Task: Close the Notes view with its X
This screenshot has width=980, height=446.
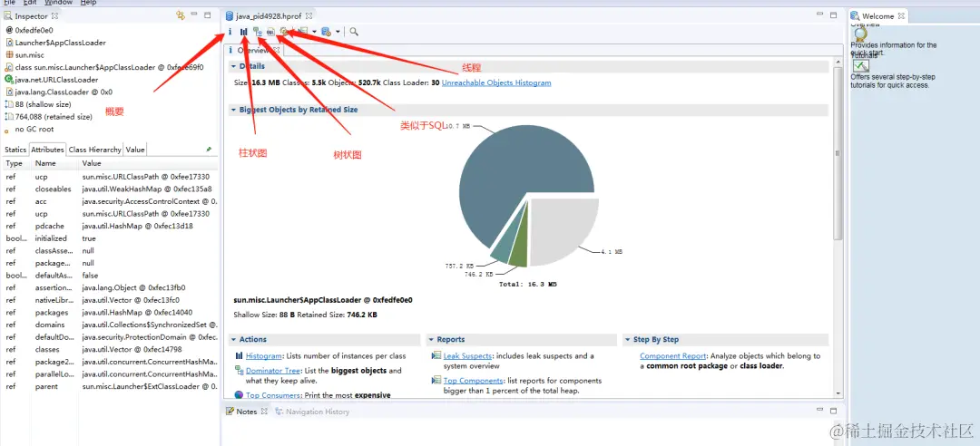Action: 264,412
